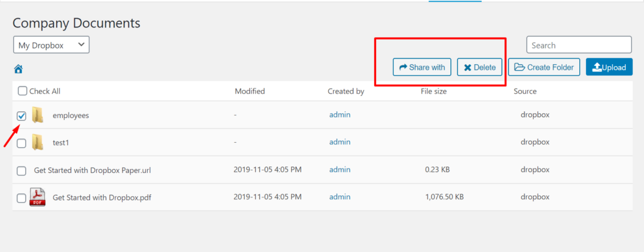Open the admin link in employees row
Screen dimensions: 644x252
(x=340, y=114)
